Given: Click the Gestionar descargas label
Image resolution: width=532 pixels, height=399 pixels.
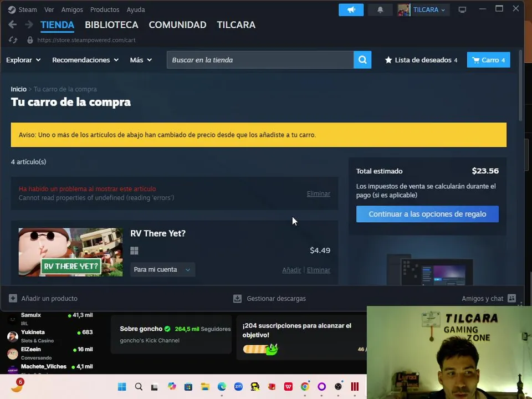Looking at the screenshot, I should 276,298.
